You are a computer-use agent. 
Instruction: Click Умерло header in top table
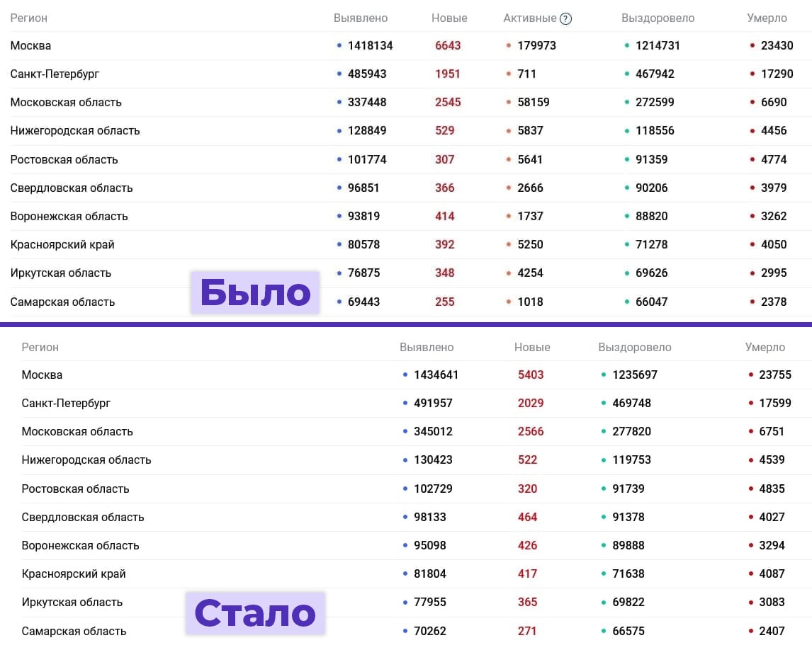pyautogui.click(x=767, y=18)
